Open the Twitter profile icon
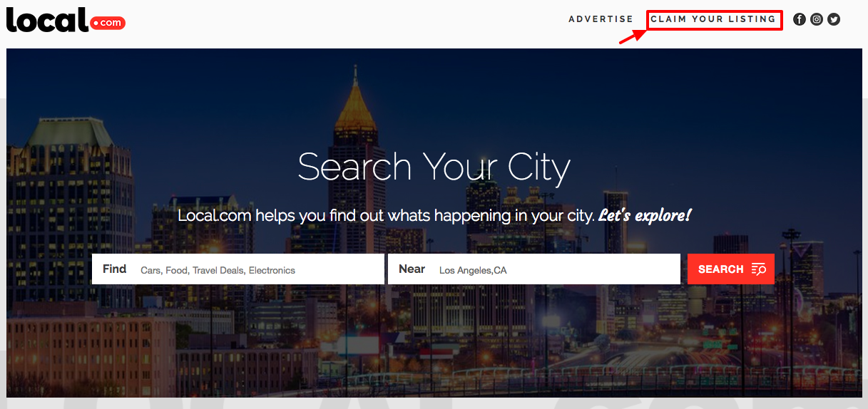The width and height of the screenshot is (868, 409). 834,19
